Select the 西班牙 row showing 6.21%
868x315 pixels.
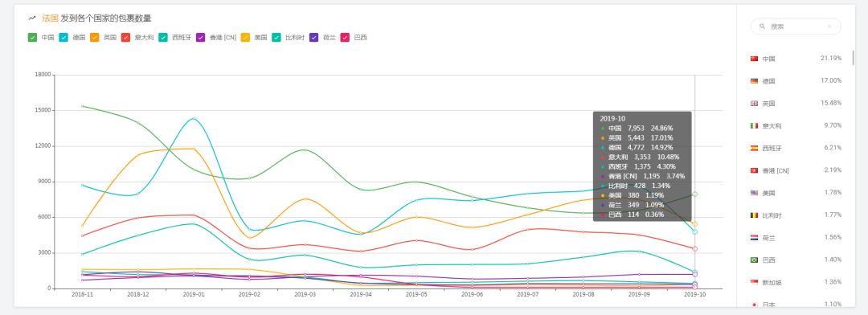(x=796, y=148)
